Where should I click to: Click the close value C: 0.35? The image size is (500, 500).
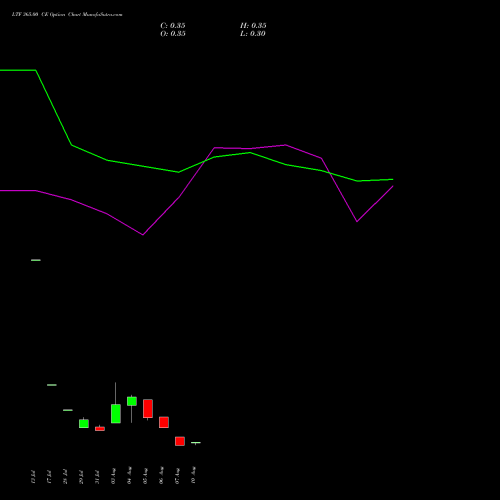(x=173, y=26)
